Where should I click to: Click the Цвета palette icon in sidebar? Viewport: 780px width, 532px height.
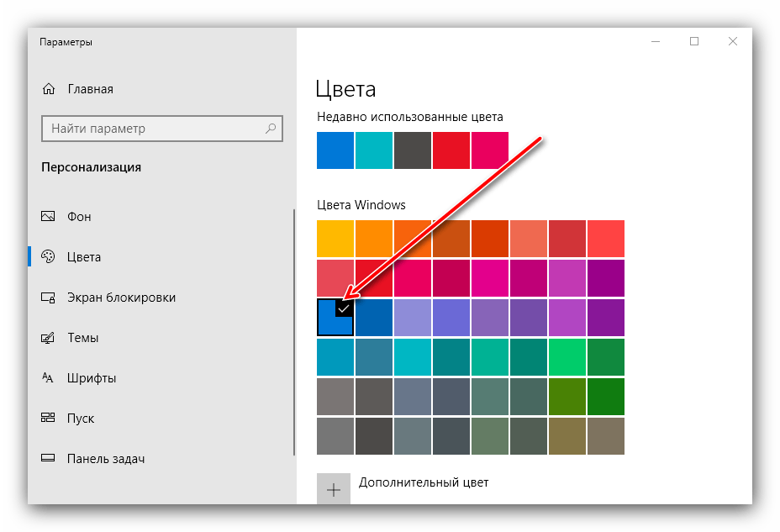pyautogui.click(x=48, y=257)
